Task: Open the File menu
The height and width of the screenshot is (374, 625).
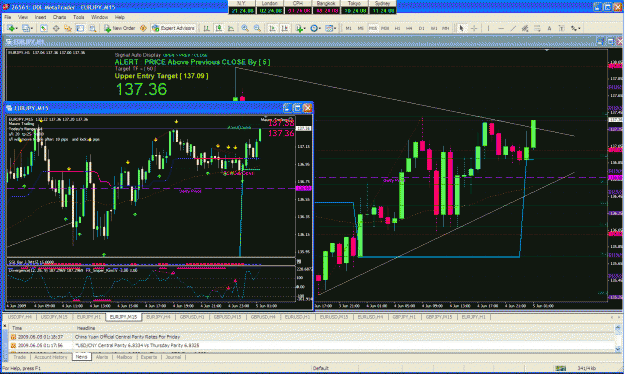Action: pyautogui.click(x=8, y=17)
